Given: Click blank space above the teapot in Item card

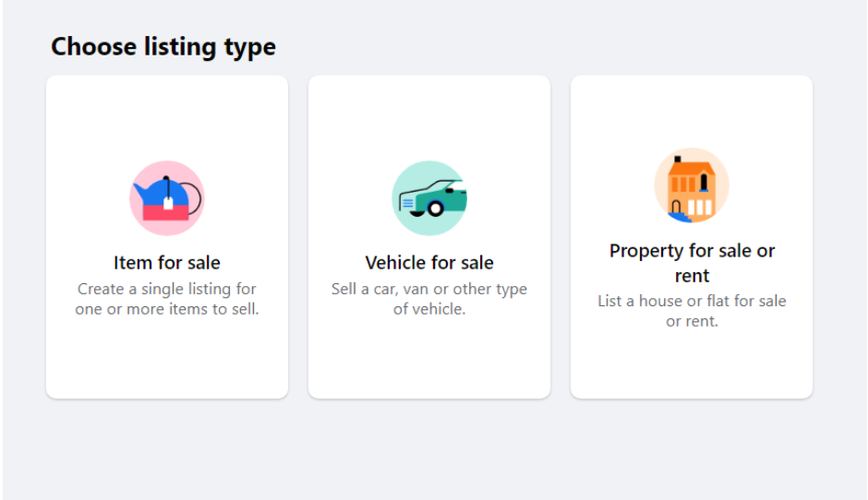Looking at the screenshot, I should [167, 117].
